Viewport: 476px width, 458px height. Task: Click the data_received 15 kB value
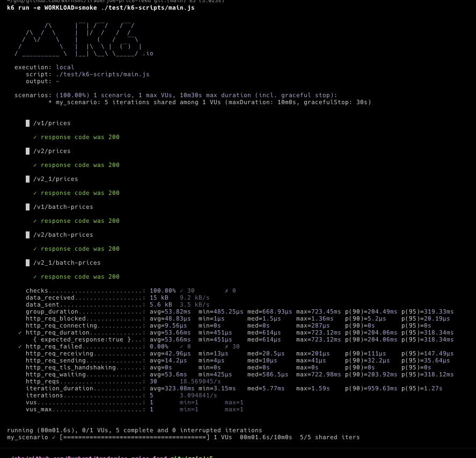point(159,298)
